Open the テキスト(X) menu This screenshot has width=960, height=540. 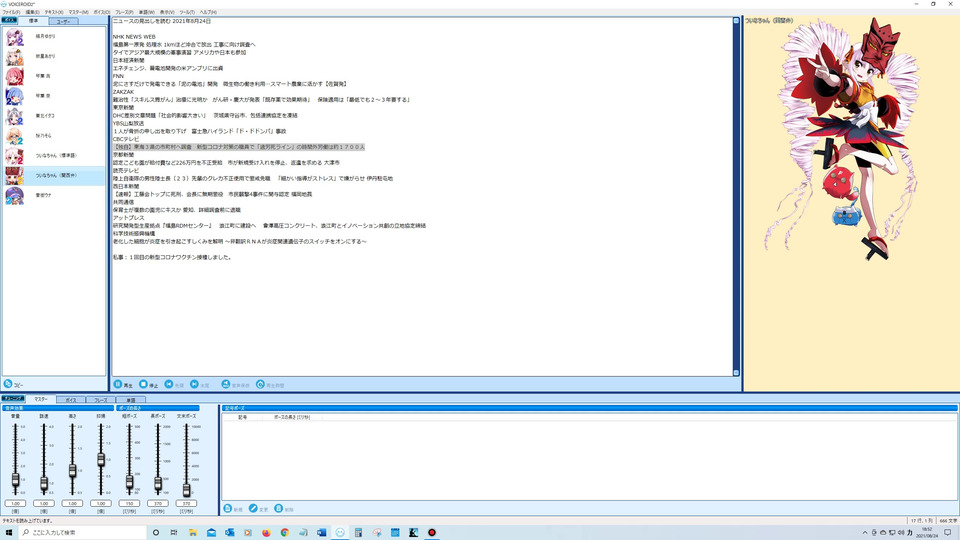click(54, 12)
